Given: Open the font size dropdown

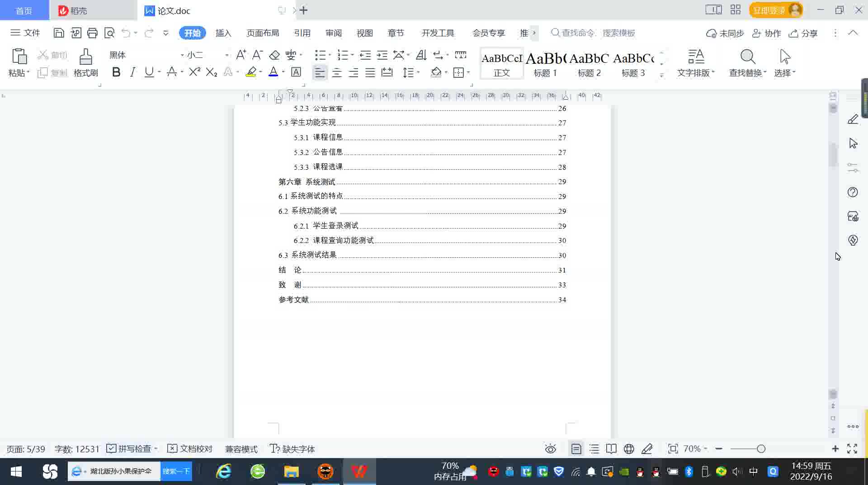Looking at the screenshot, I should (226, 55).
